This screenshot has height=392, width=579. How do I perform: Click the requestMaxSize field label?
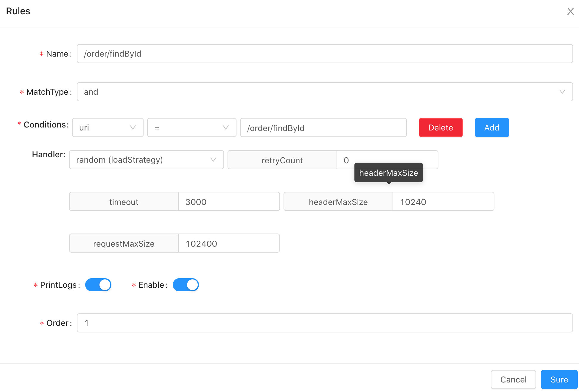point(124,243)
